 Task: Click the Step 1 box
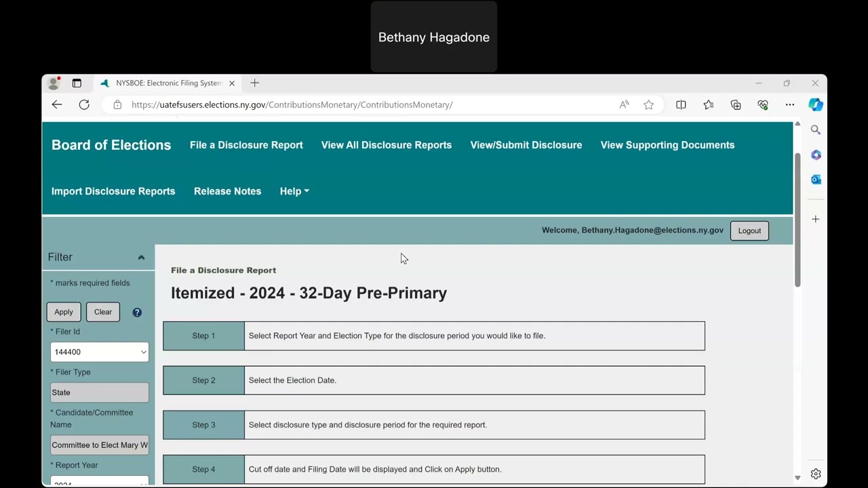pos(434,336)
